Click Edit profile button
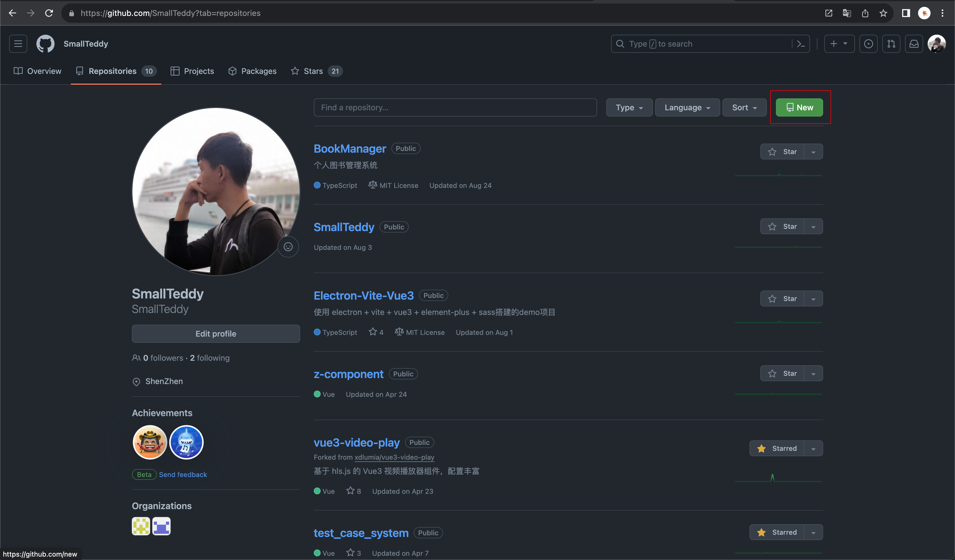The width and height of the screenshot is (955, 560). (x=215, y=333)
